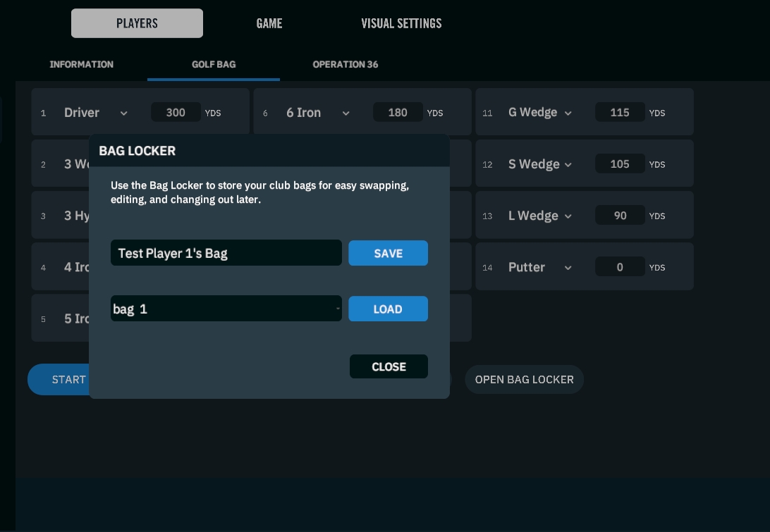This screenshot has height=532, width=770.
Task: Select the Information sub-tab
Action: [x=81, y=64]
